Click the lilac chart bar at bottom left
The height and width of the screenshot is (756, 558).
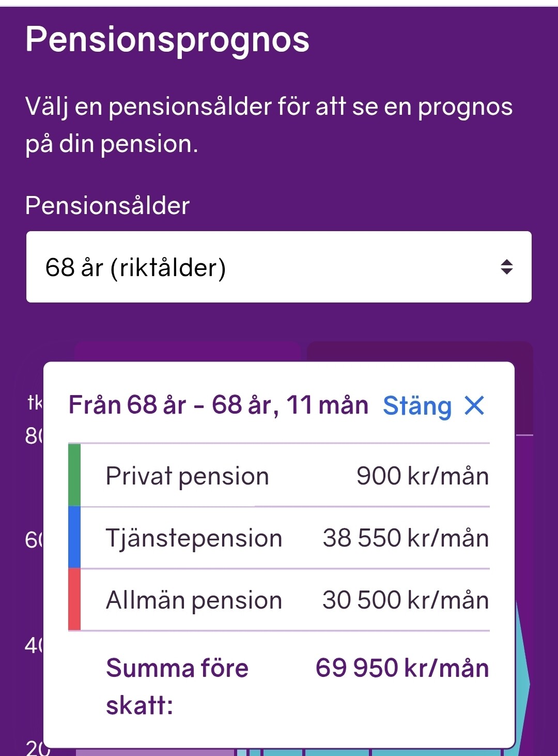(x=155, y=752)
